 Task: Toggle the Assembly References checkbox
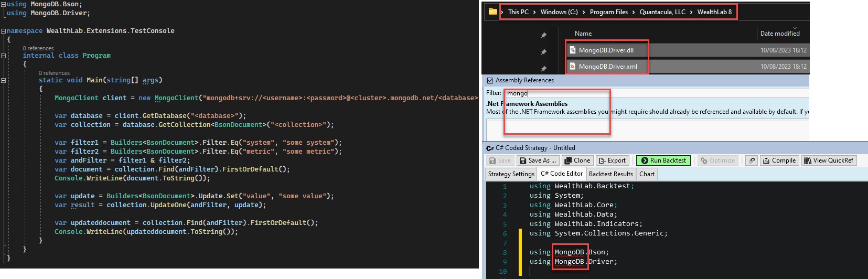[x=490, y=80]
